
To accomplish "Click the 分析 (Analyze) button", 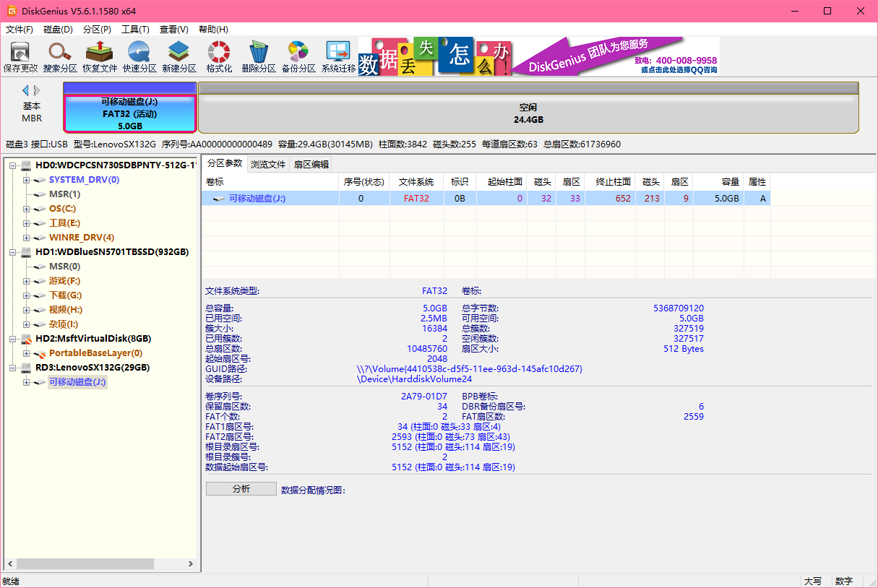I will point(241,489).
